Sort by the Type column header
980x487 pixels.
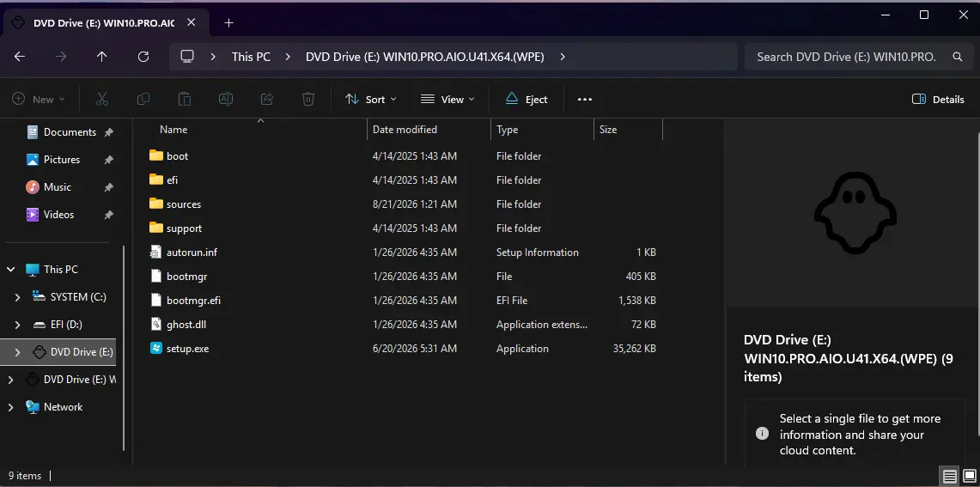pos(508,130)
